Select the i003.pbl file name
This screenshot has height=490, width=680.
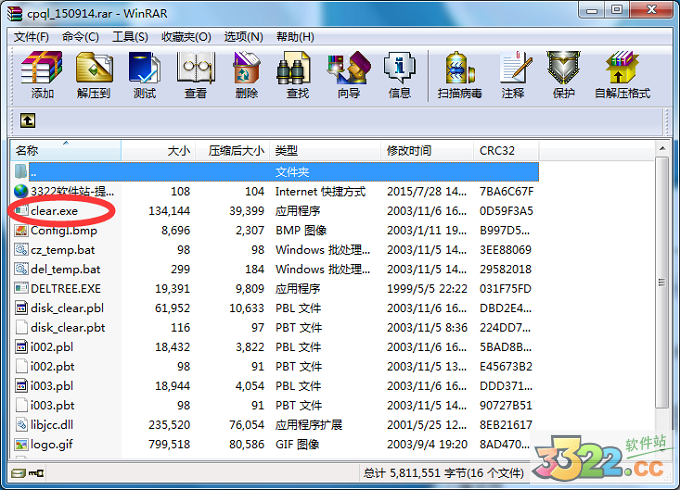click(x=52, y=385)
